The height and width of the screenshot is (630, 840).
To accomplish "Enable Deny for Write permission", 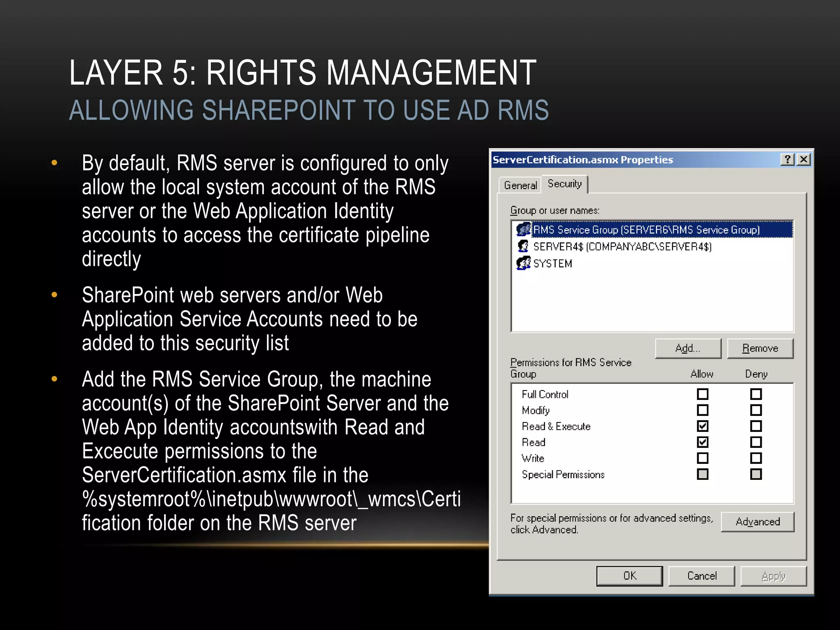I will [x=756, y=458].
